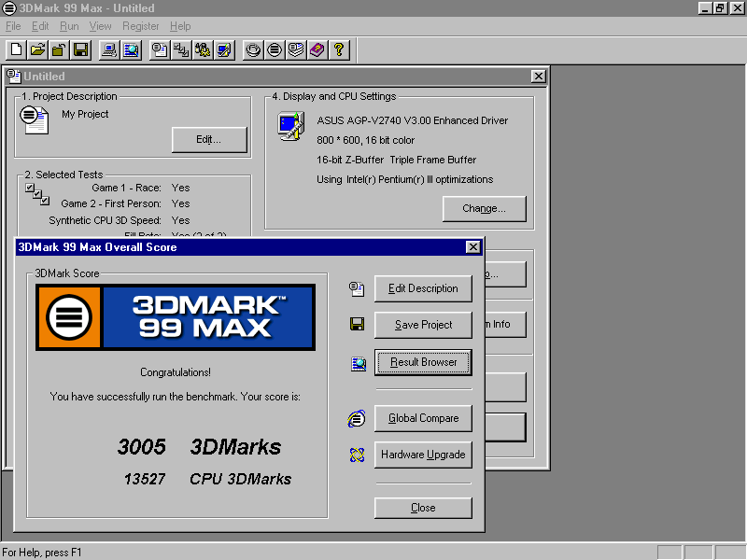This screenshot has width=747, height=560.
Task: Click the document icon beside Edit Description
Action: tap(357, 288)
